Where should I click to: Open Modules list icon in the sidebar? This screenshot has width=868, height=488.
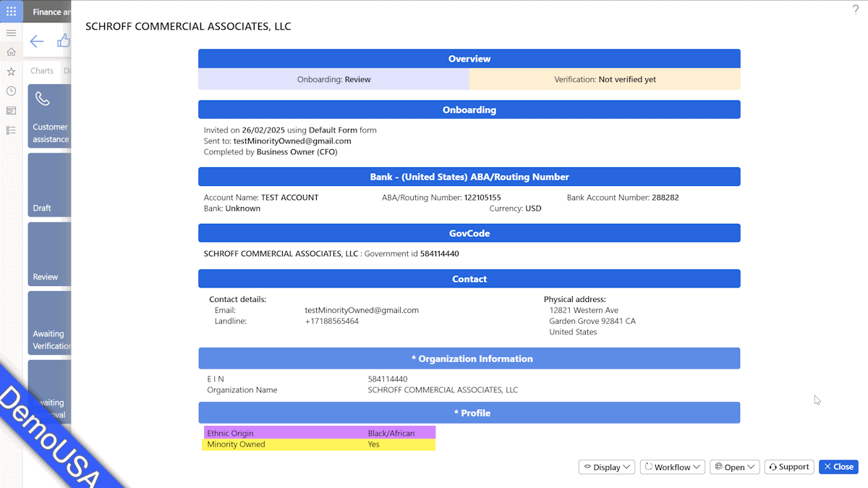(x=11, y=130)
